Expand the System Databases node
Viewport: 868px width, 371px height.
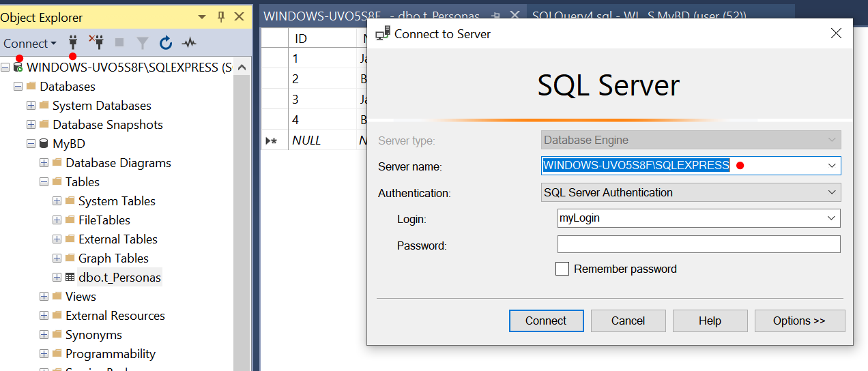click(31, 106)
